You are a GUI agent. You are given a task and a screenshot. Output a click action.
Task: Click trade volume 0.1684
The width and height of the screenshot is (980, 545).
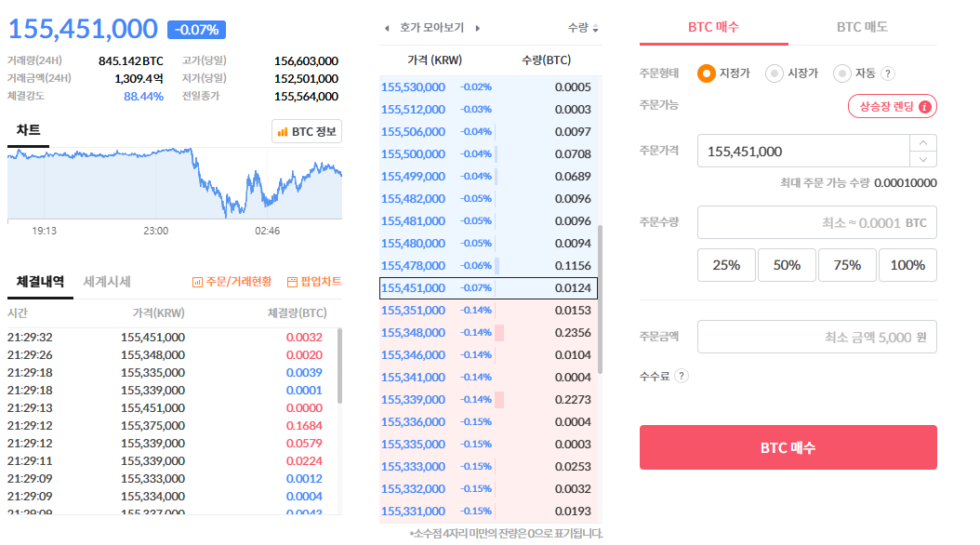click(304, 426)
